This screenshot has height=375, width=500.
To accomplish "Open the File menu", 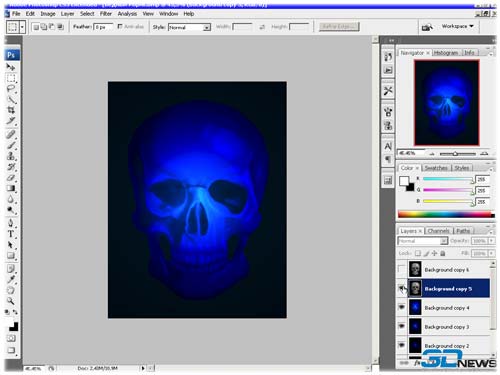I will tap(16, 14).
